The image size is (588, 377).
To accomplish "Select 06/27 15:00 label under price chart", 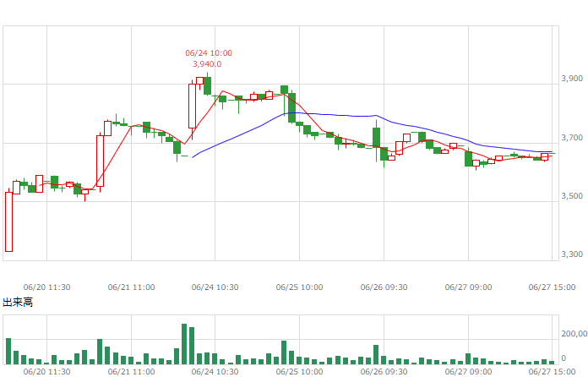I will click(x=552, y=287).
